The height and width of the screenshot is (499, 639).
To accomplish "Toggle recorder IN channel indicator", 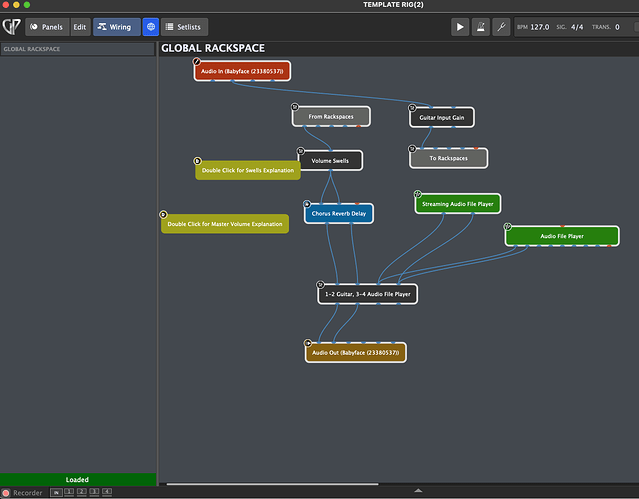I will tap(57, 493).
